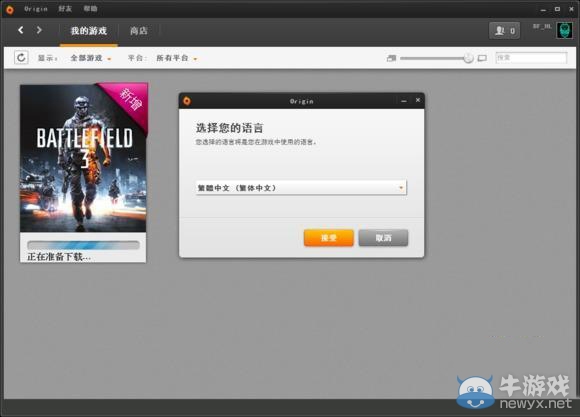Click the large tile view icon
Viewport: 580px width, 417px height.
tap(482, 58)
